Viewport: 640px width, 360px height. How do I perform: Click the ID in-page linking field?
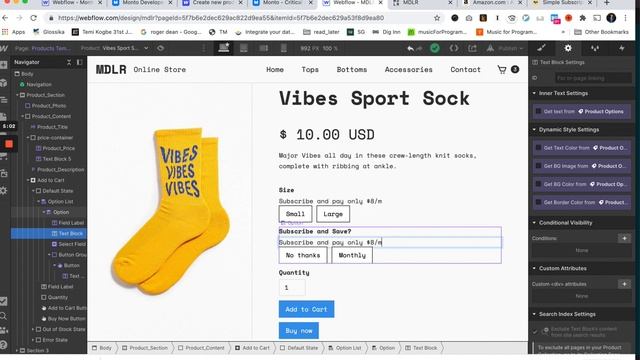click(593, 78)
